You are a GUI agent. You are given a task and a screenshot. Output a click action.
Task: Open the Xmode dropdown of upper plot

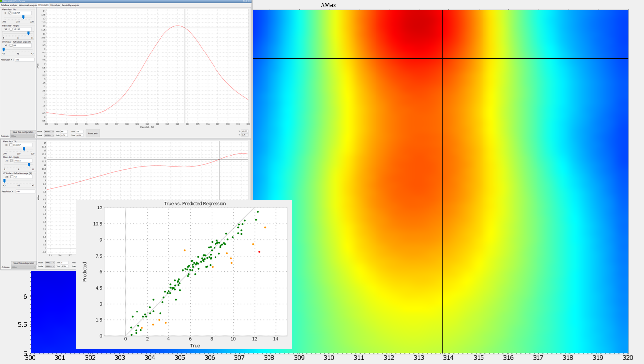[x=49, y=131]
